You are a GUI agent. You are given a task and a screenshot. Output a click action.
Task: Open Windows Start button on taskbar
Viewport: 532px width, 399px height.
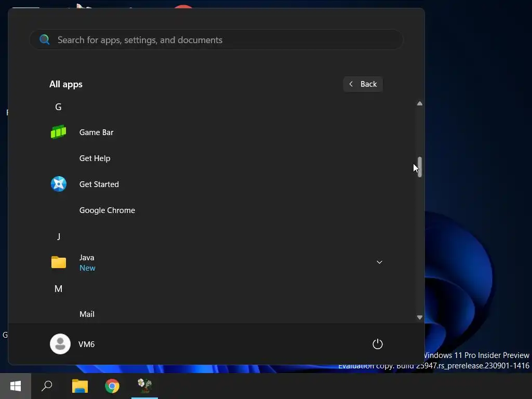[x=16, y=386]
